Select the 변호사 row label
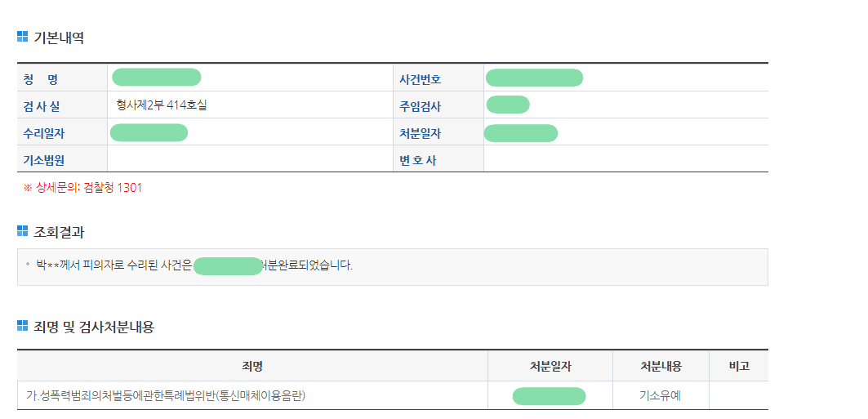Screen dimensions: 868x419 click(417, 160)
